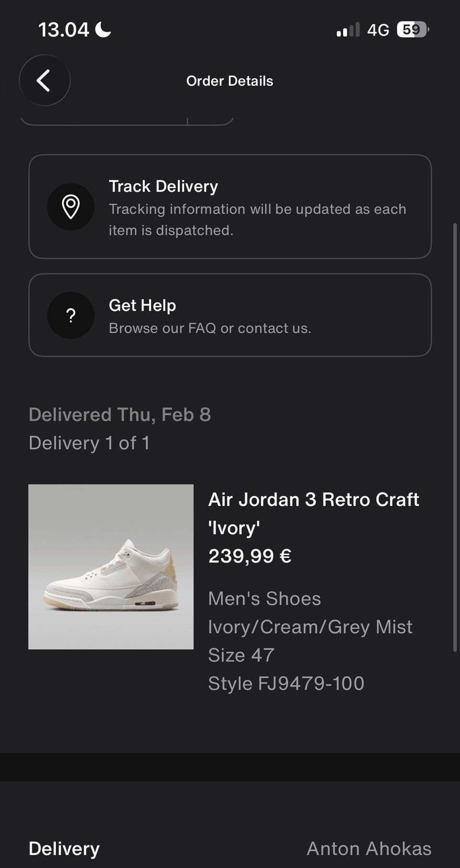Tap the cellular signal strength icon
The height and width of the screenshot is (868, 460).
pos(348,30)
